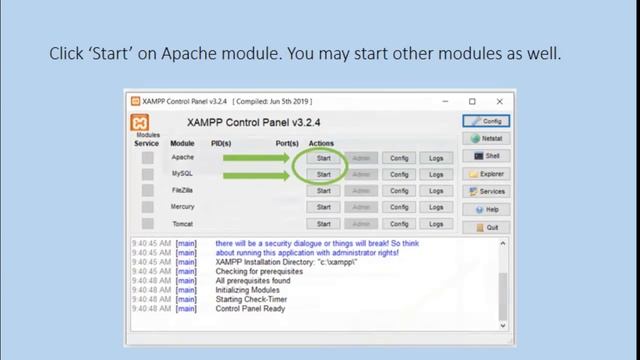The height and width of the screenshot is (360, 640).
Task: Click the Admin button in the Apache row
Action: pos(361,158)
